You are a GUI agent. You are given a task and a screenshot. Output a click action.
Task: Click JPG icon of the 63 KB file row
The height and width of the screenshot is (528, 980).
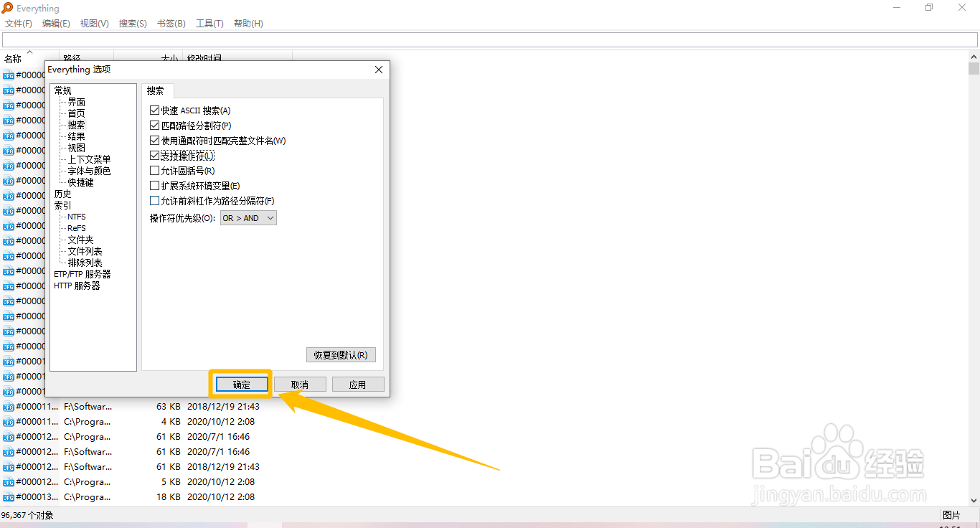[x=8, y=407]
